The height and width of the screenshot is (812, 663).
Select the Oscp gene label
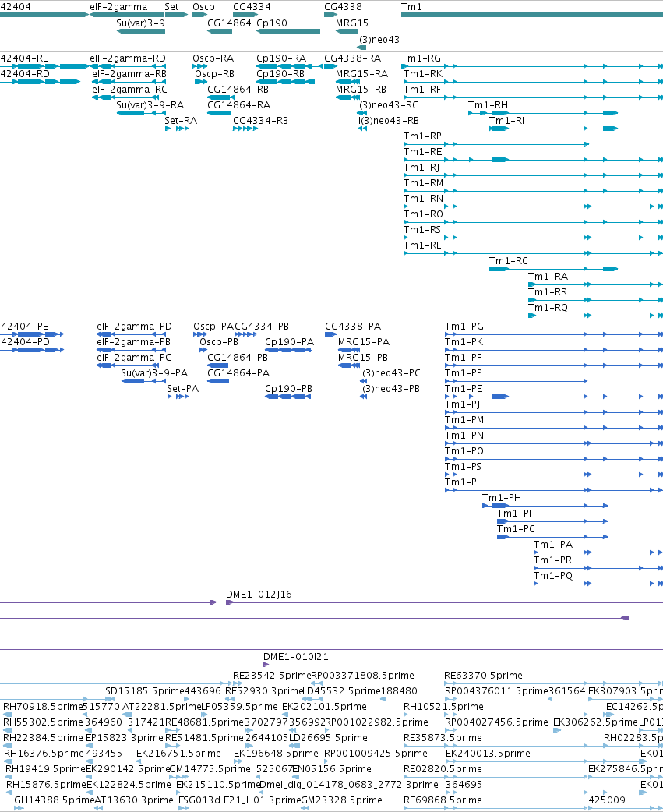click(x=203, y=7)
